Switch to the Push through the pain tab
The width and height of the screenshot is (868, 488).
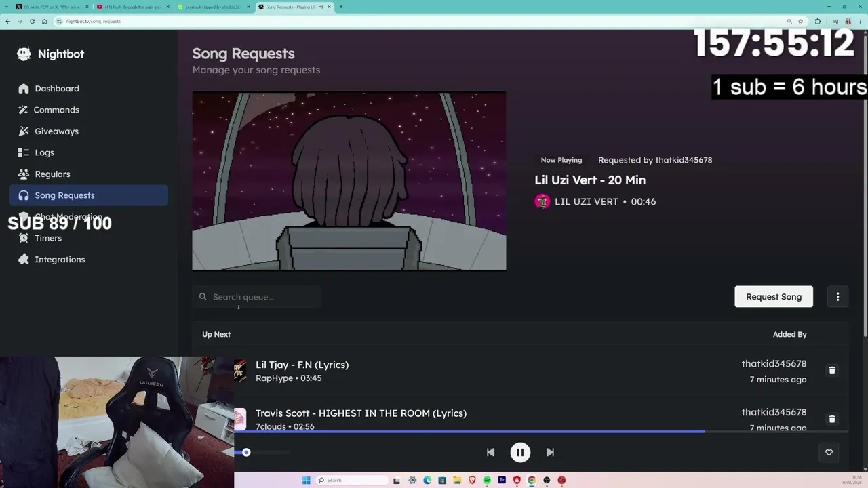(132, 7)
